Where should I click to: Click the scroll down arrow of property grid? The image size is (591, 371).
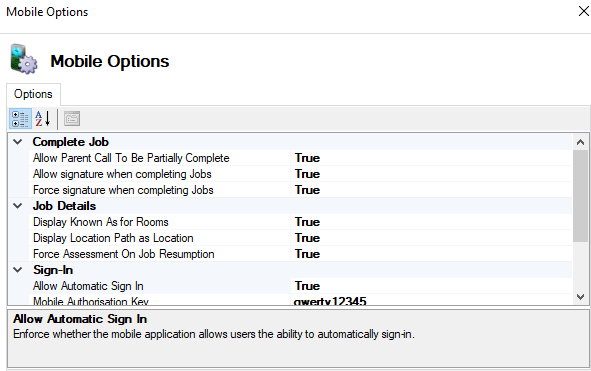pos(580,297)
